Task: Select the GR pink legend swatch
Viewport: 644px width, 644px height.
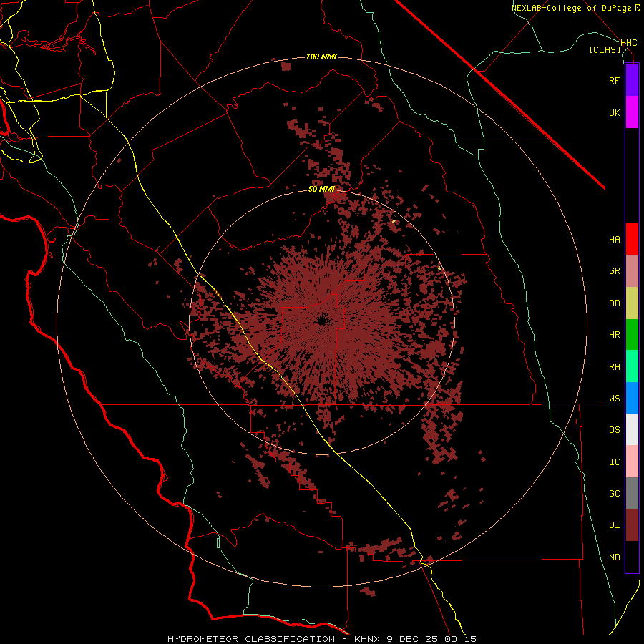Action: [x=632, y=271]
